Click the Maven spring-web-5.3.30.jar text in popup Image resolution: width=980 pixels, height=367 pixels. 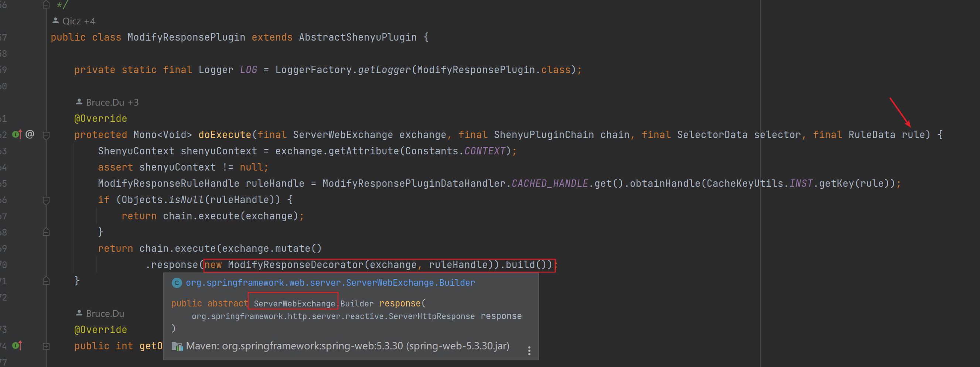coord(348,346)
